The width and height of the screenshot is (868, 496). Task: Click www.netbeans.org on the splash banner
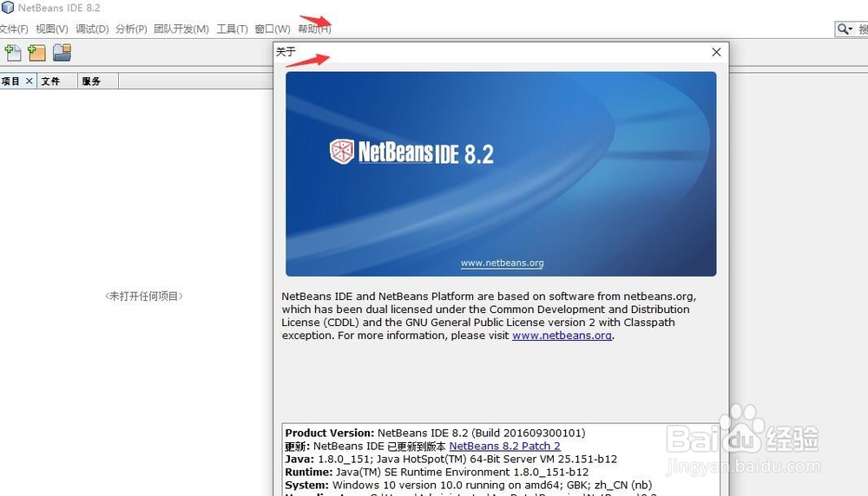[x=502, y=263]
